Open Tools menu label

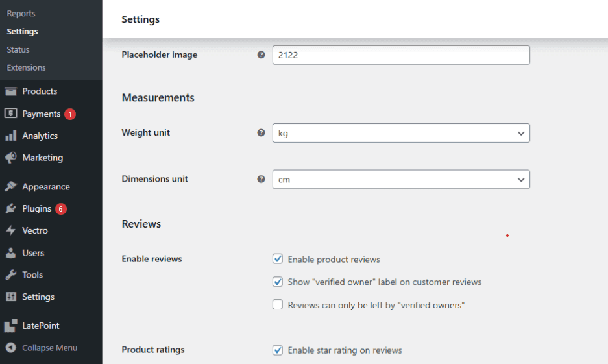tap(32, 275)
